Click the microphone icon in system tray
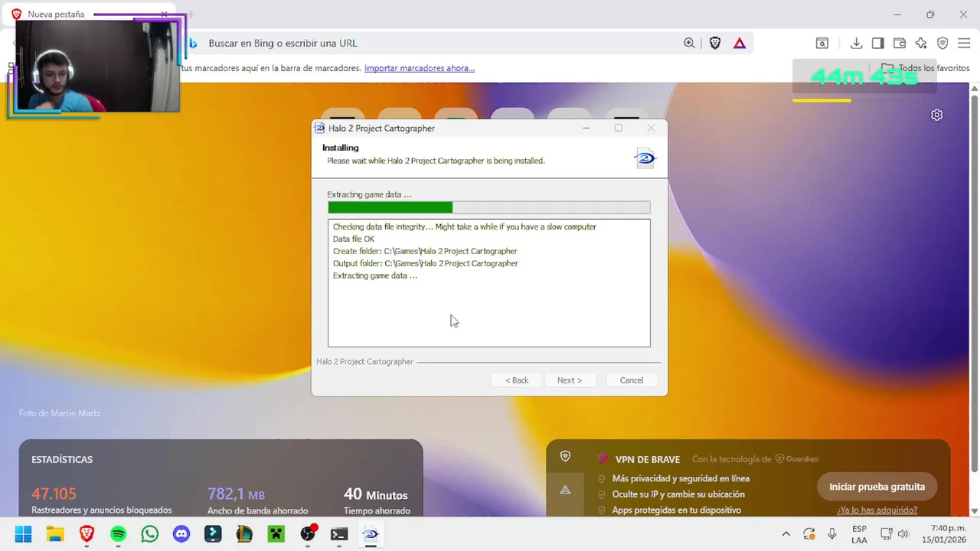 832,534
